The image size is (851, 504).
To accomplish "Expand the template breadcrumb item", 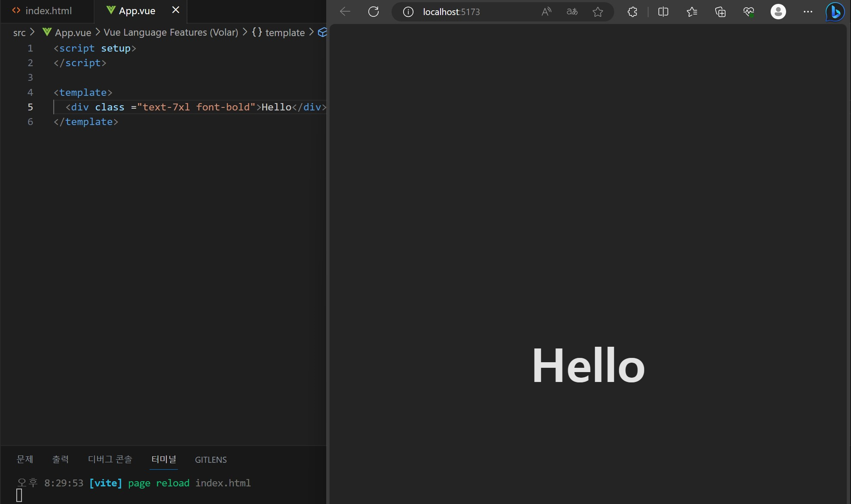I will [x=285, y=33].
